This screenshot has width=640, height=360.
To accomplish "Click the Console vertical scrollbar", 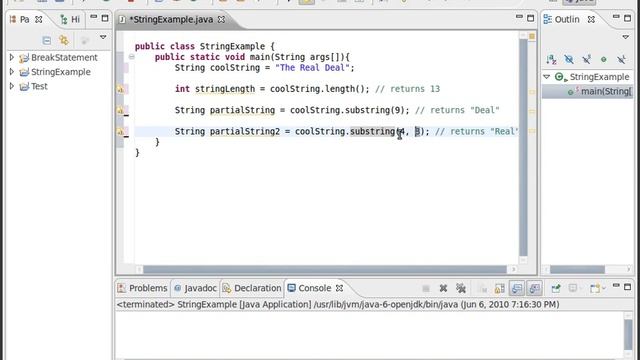I will click(628, 335).
